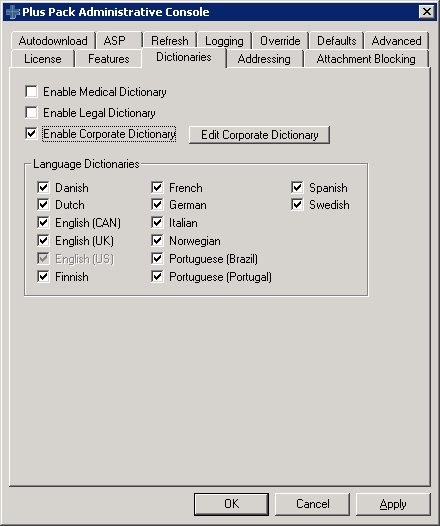Enable the Medical Dictionary checkbox
The image size is (440, 526).
pos(31,91)
